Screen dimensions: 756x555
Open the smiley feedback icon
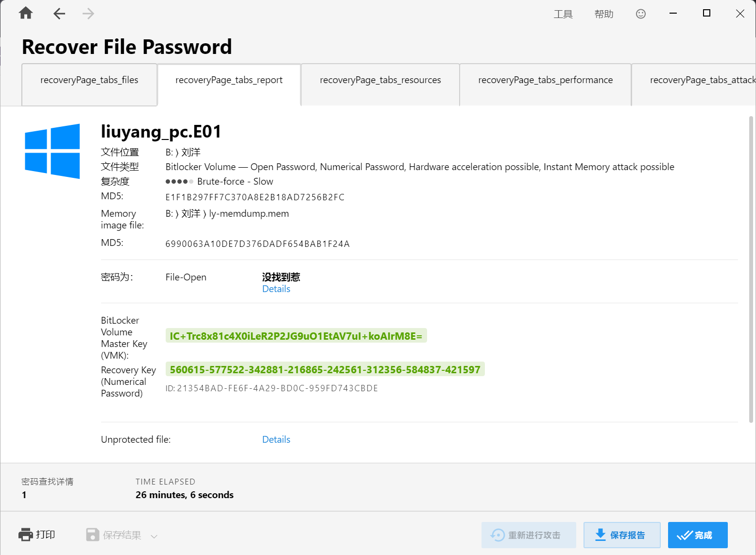pyautogui.click(x=641, y=14)
